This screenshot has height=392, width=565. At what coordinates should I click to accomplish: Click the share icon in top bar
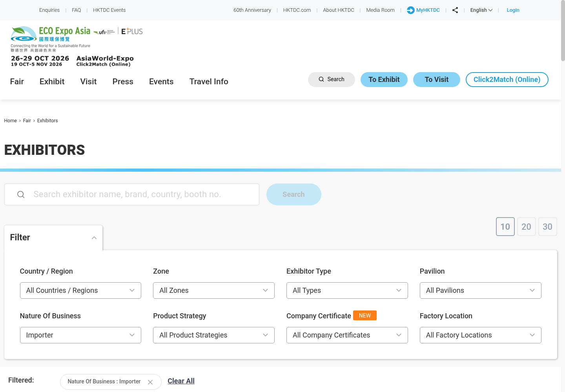[455, 10]
